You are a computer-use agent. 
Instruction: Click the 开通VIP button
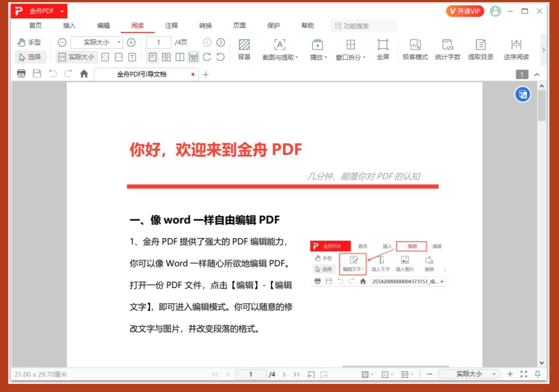pos(465,11)
